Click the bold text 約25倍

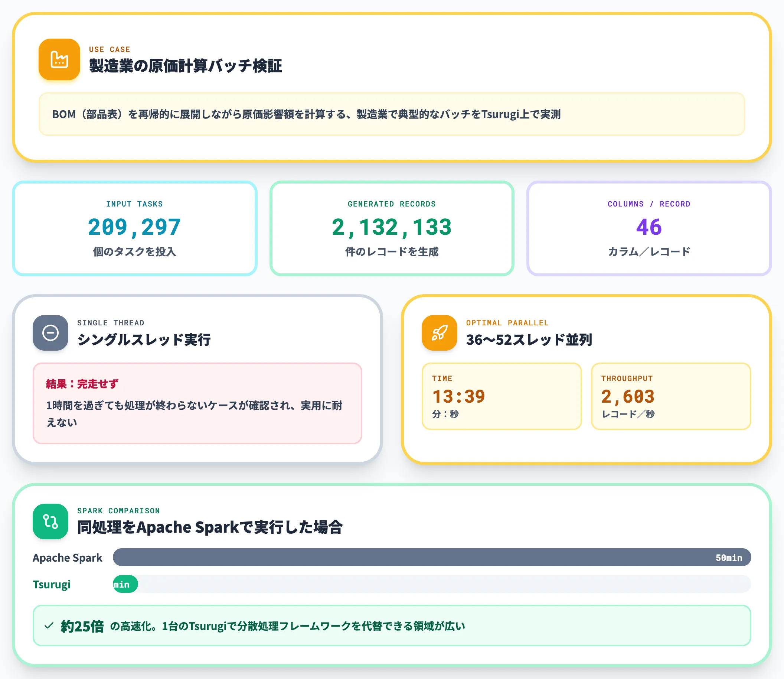click(x=82, y=626)
